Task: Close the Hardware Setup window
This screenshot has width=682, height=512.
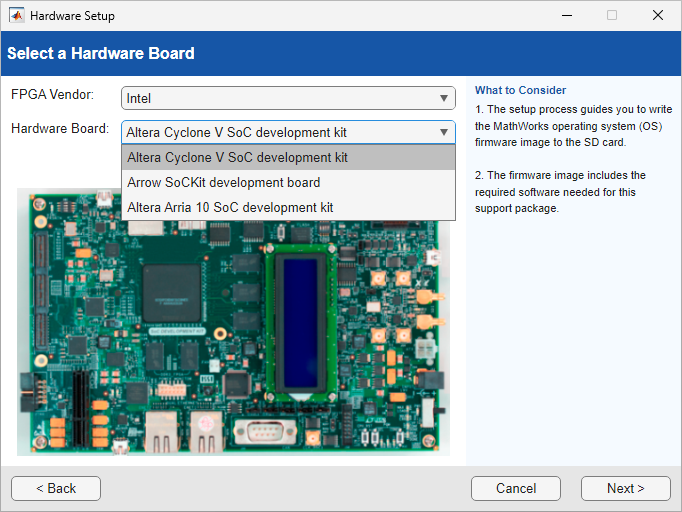Action: point(658,15)
